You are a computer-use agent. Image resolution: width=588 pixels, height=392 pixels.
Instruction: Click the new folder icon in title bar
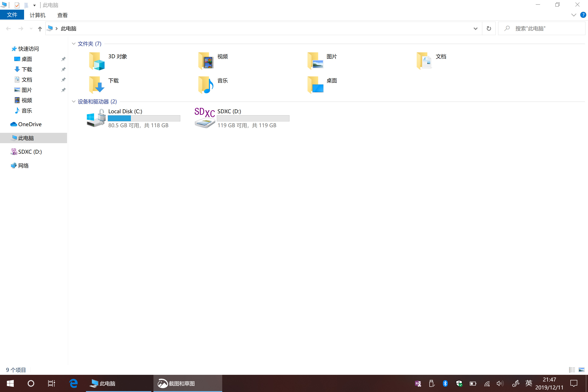[26, 5]
